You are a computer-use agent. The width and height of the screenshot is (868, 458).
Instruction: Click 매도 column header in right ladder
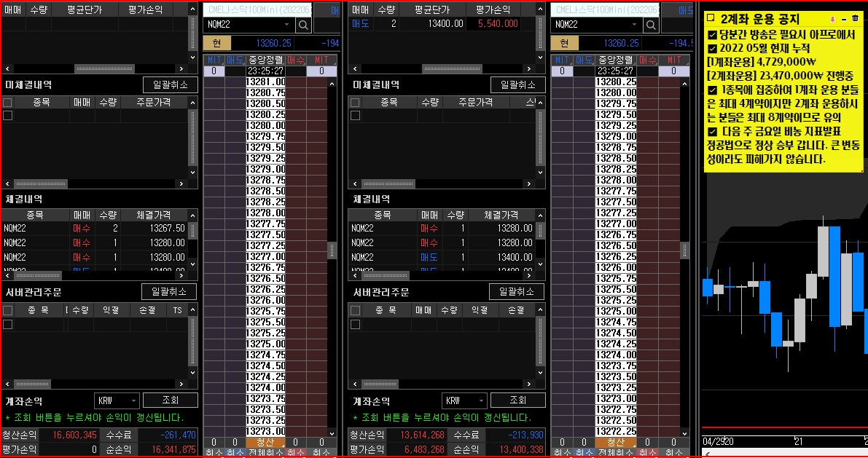click(x=584, y=60)
